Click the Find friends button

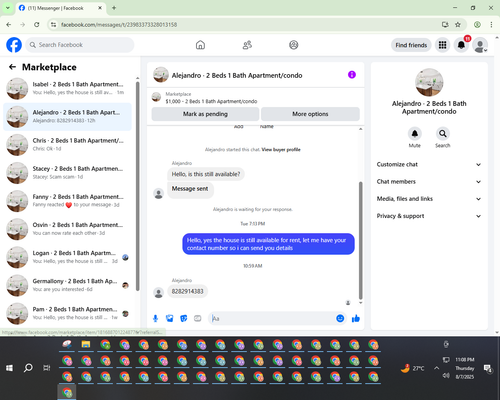tap(411, 45)
